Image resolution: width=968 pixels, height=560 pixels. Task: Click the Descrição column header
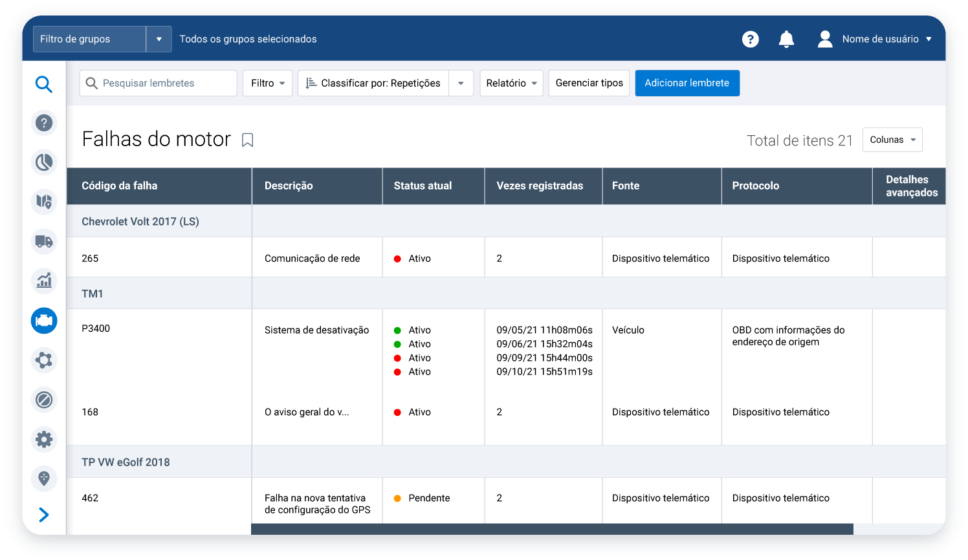click(317, 186)
